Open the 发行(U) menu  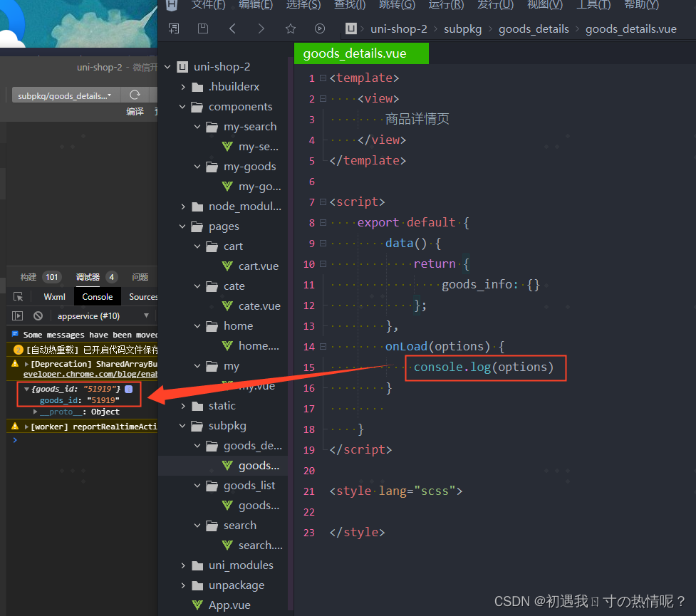coord(495,5)
